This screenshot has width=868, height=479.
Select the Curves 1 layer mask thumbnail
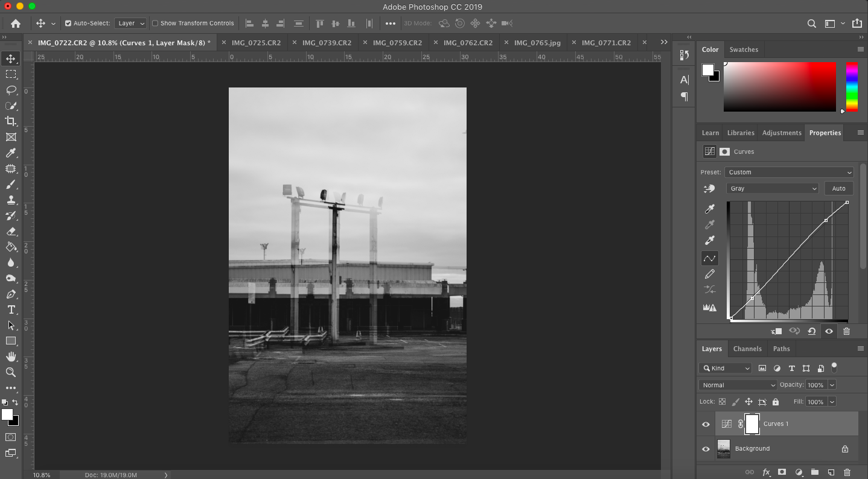pos(752,424)
